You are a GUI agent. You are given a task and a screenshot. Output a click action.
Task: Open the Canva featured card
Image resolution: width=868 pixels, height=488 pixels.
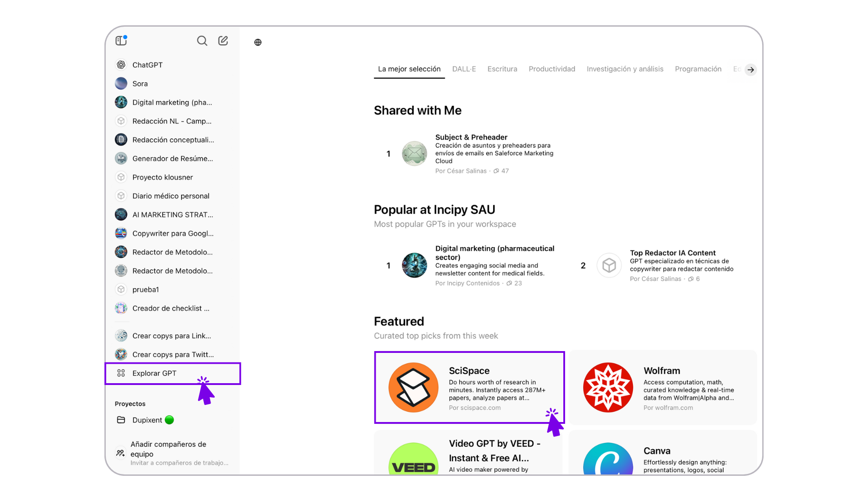point(662,453)
